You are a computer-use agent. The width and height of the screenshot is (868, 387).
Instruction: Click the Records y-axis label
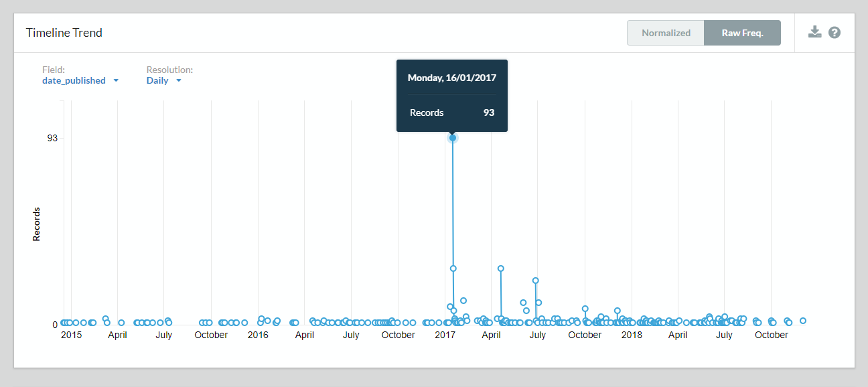point(37,224)
